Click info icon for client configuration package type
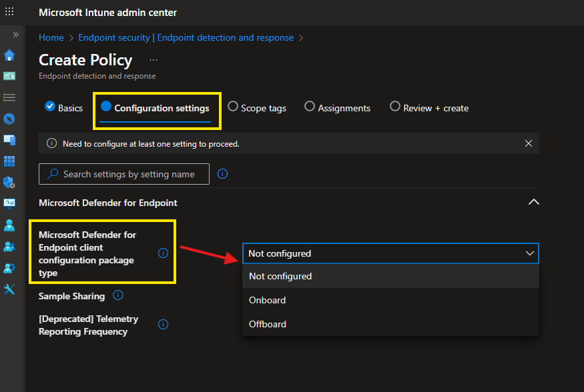 163,253
